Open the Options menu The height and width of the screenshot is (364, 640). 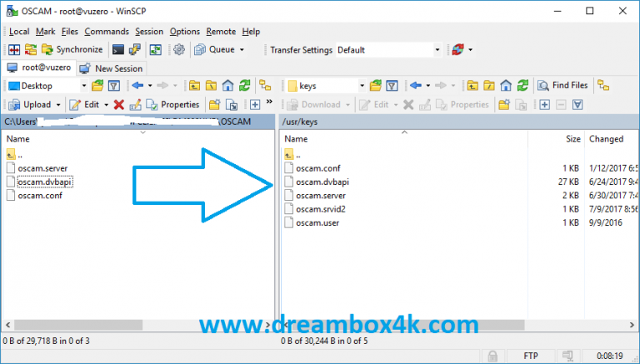tap(185, 32)
